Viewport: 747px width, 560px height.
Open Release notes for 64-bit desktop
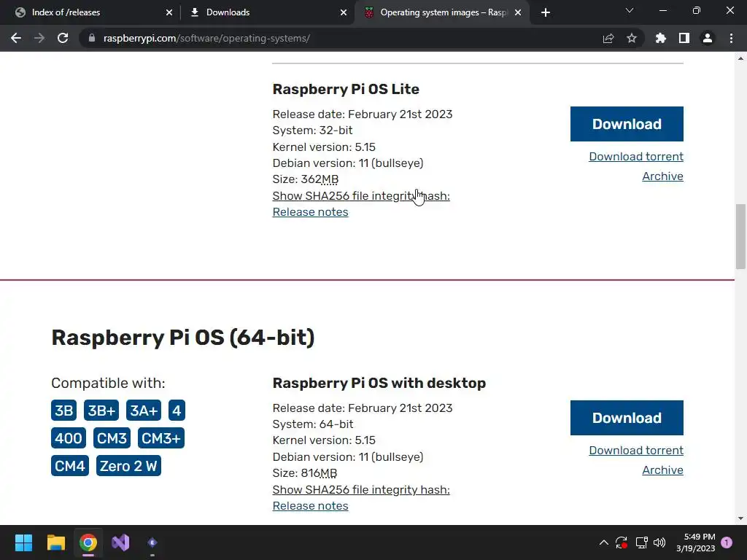[x=310, y=506]
